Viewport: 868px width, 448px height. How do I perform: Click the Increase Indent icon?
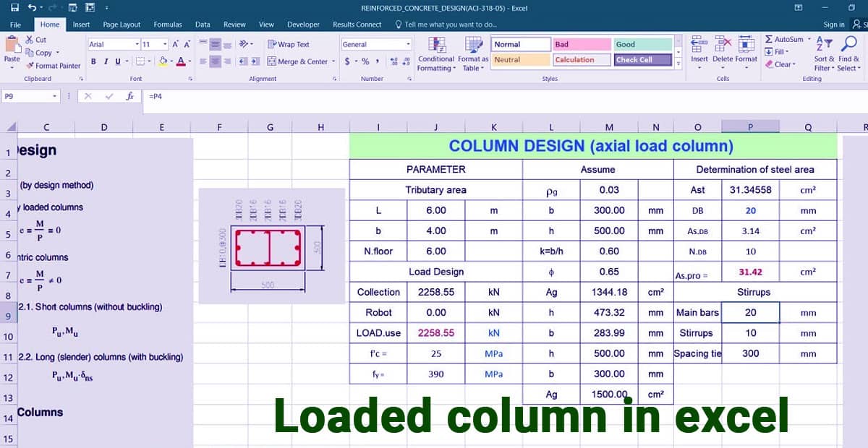pyautogui.click(x=255, y=61)
